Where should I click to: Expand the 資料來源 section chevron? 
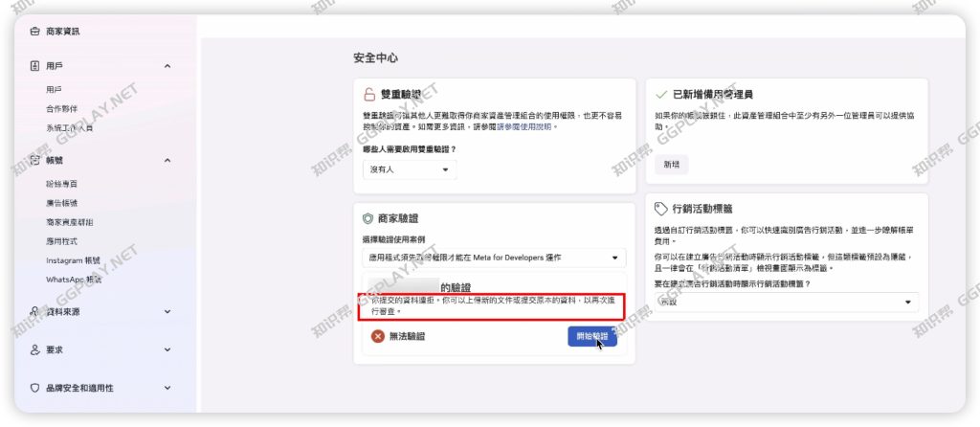point(167,311)
